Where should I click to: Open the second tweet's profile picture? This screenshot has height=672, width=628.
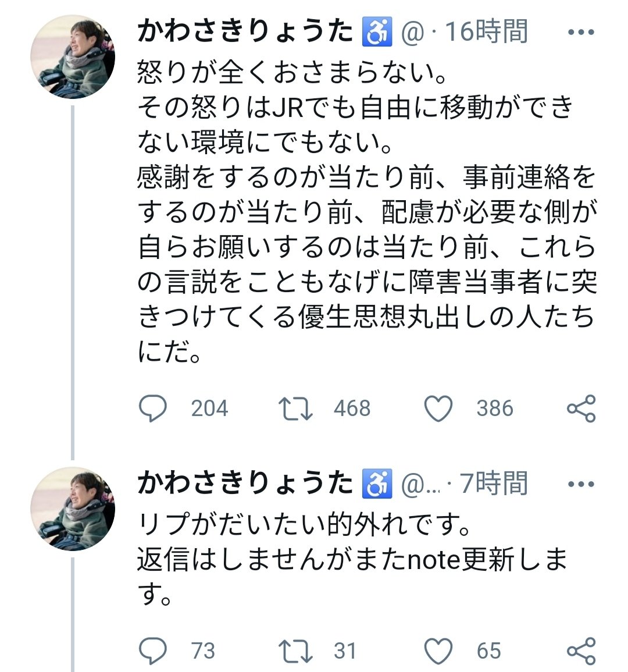[73, 509]
